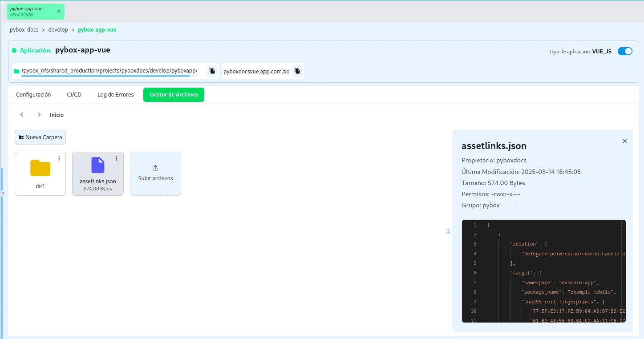Image resolution: width=644 pixels, height=339 pixels.
Task: Navigate to develop in the breadcrumb
Action: point(58,30)
